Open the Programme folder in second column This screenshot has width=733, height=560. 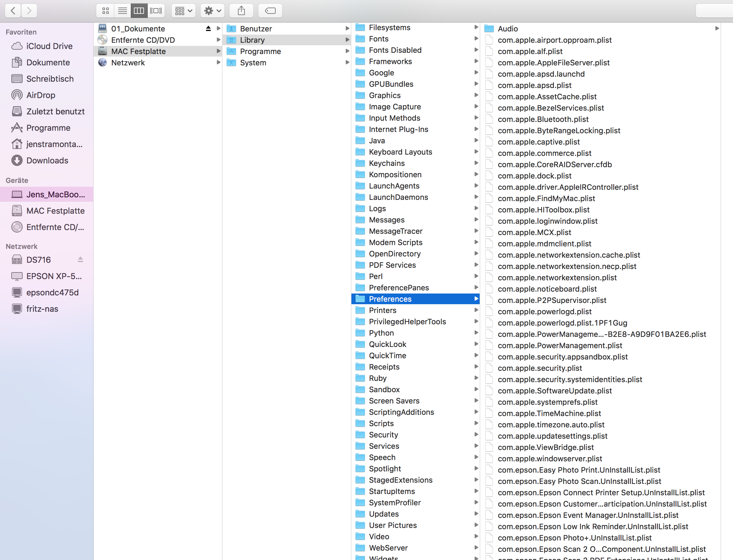pyautogui.click(x=260, y=51)
